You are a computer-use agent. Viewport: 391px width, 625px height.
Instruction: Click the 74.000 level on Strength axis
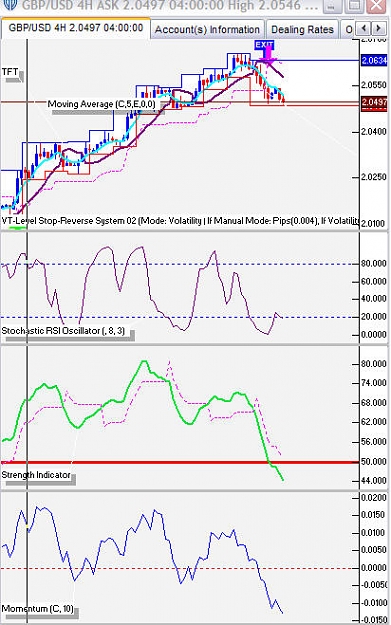pyautogui.click(x=373, y=383)
